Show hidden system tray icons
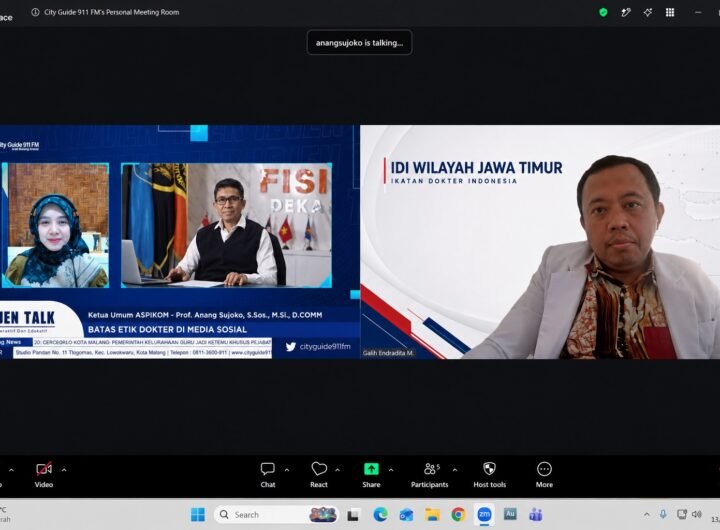 pos(647,515)
